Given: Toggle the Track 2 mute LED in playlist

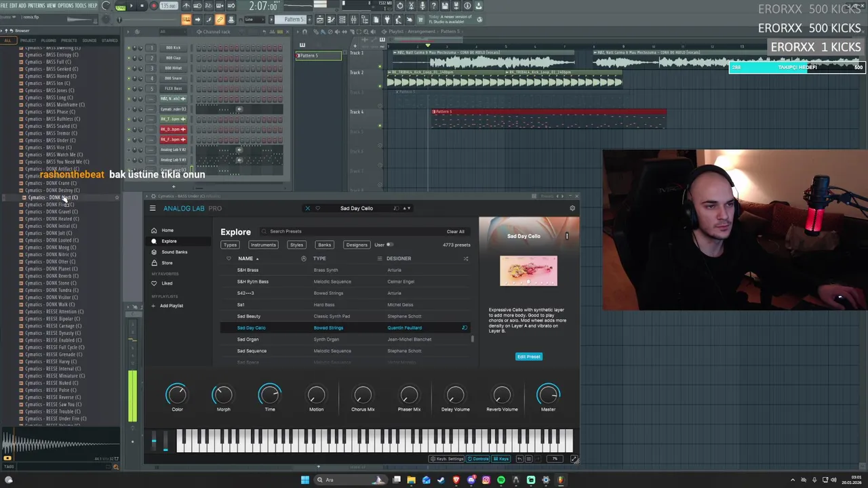Looking at the screenshot, I should pos(380,86).
